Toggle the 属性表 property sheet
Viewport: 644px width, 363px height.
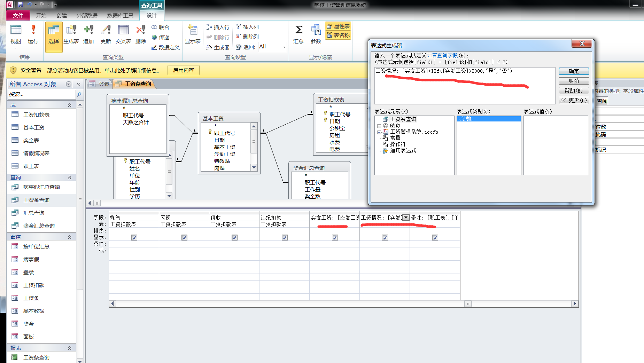coord(338,26)
